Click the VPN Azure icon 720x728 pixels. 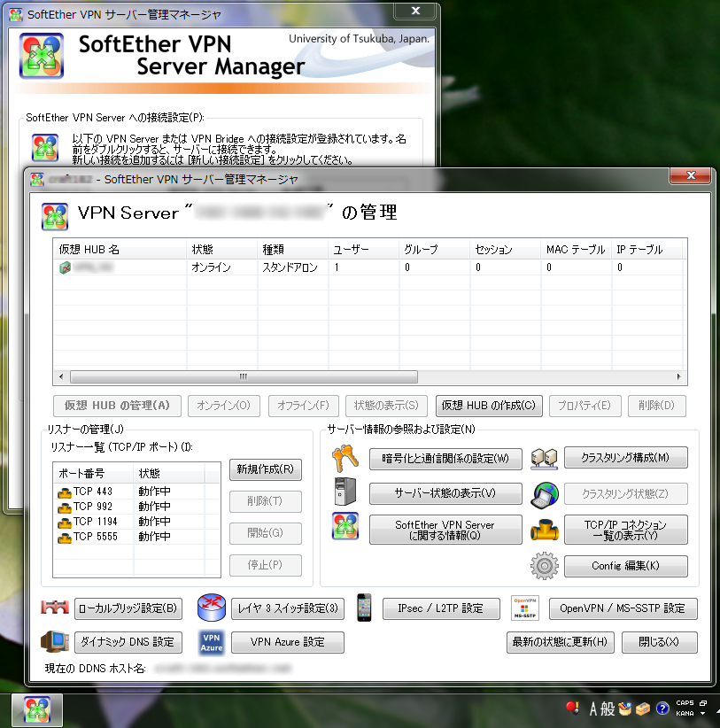pyautogui.click(x=212, y=643)
